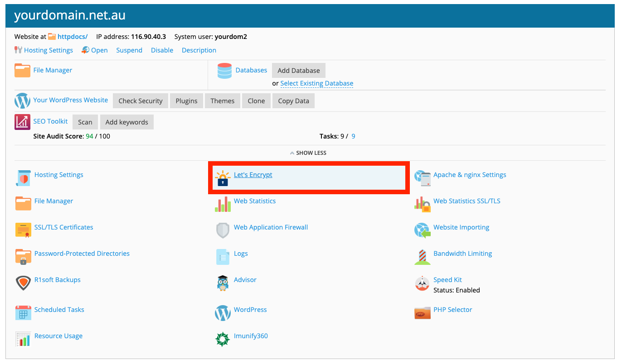Viewport: 622px width, 364px height.
Task: Click the Description link
Action: click(x=199, y=50)
